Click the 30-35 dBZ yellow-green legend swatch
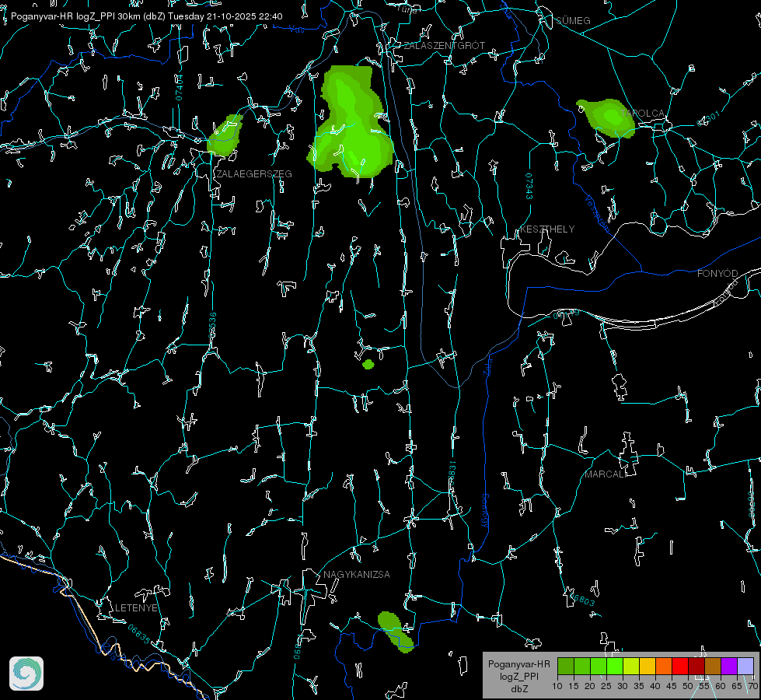Viewport: 761px width, 700px height. coord(631,667)
